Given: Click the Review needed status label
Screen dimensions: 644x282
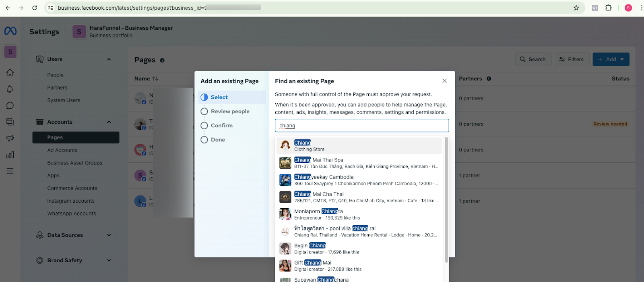Looking at the screenshot, I should tap(610, 124).
